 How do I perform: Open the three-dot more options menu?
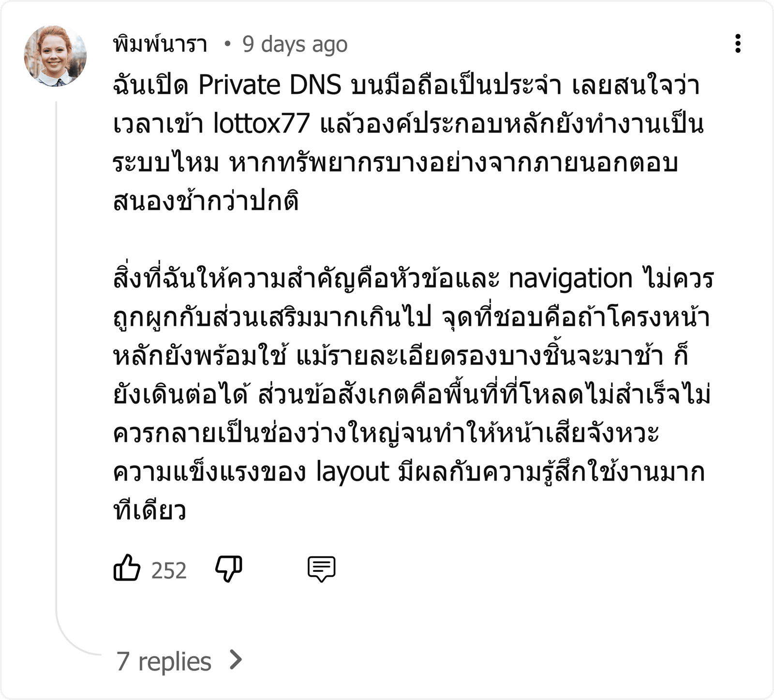point(738,44)
